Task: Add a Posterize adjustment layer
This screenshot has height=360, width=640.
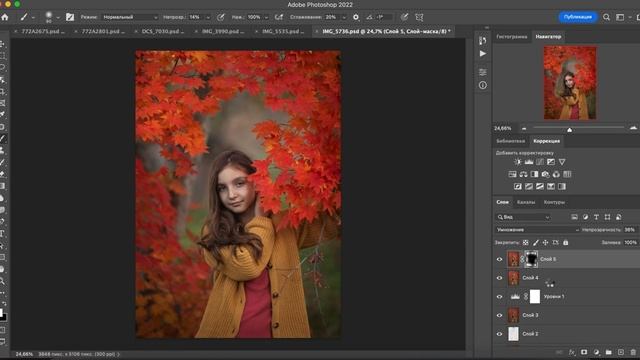Action: tap(529, 187)
